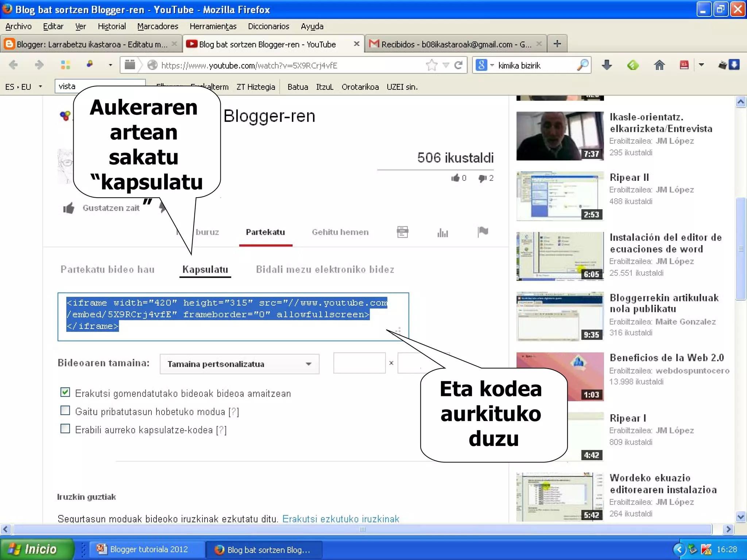
Task: Click the vertical page scrollbar thumb
Action: (x=740, y=249)
